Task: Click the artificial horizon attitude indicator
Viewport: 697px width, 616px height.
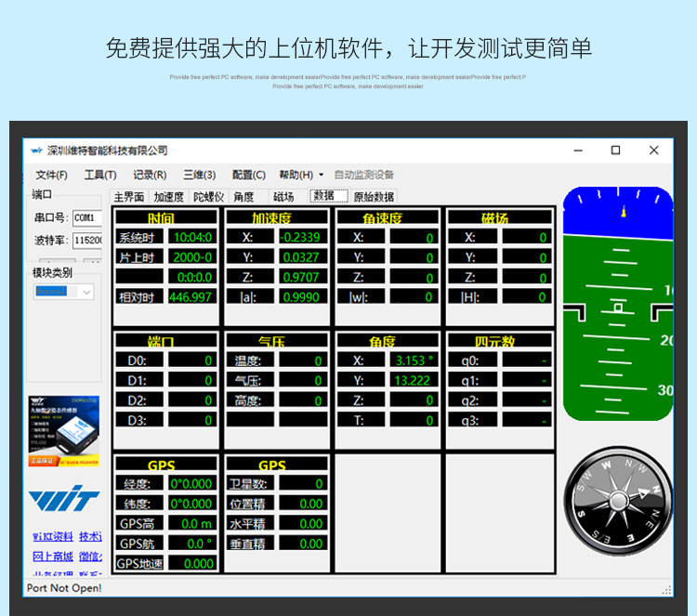Action: [x=618, y=304]
